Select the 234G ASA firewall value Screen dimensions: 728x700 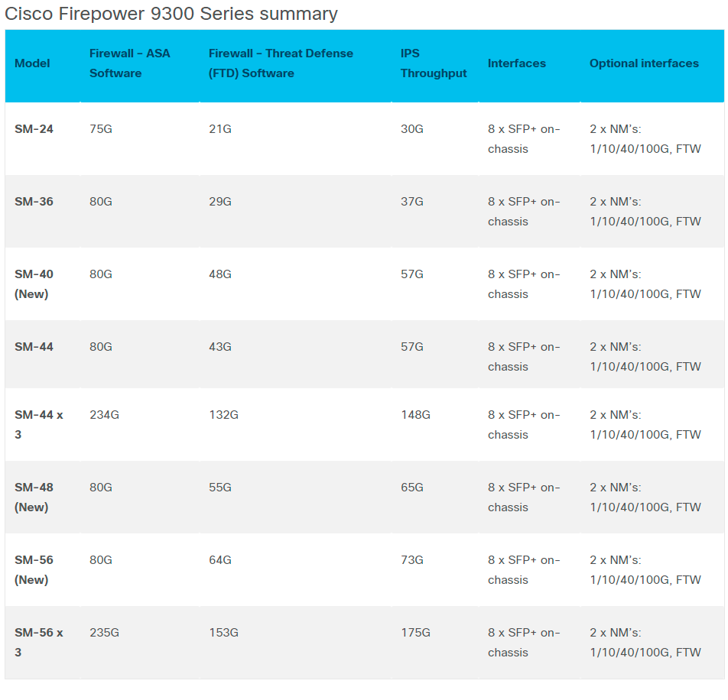pyautogui.click(x=104, y=415)
